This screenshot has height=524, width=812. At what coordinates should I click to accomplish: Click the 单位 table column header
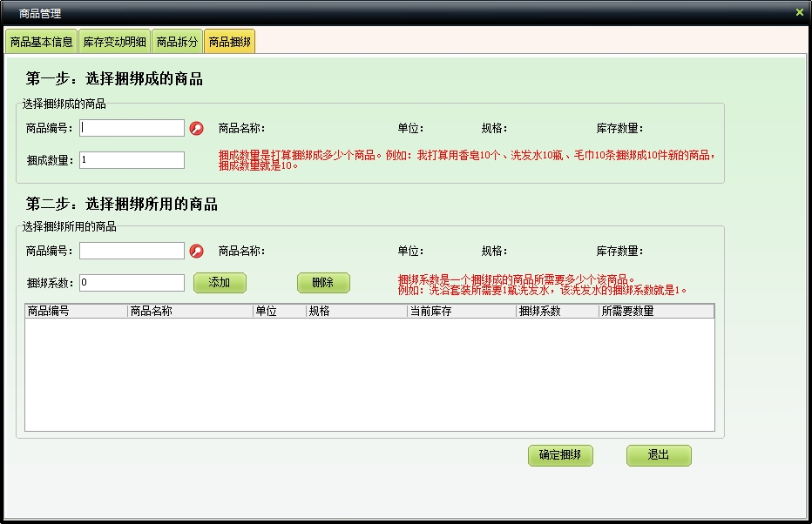279,311
